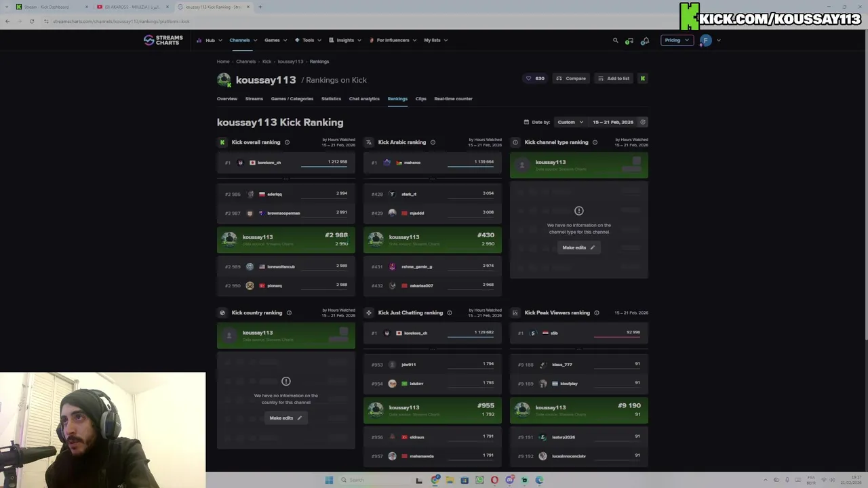Click the browser address bar URL
The image size is (868, 488).
coord(121,21)
